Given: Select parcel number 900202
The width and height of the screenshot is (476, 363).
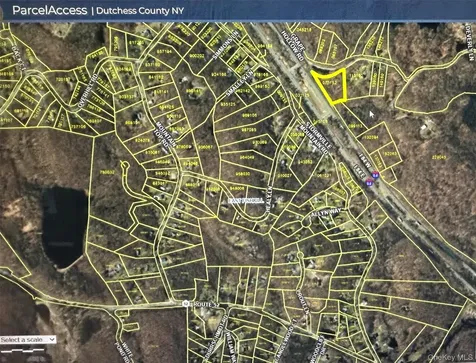Looking at the screenshot, I should click(x=196, y=56).
